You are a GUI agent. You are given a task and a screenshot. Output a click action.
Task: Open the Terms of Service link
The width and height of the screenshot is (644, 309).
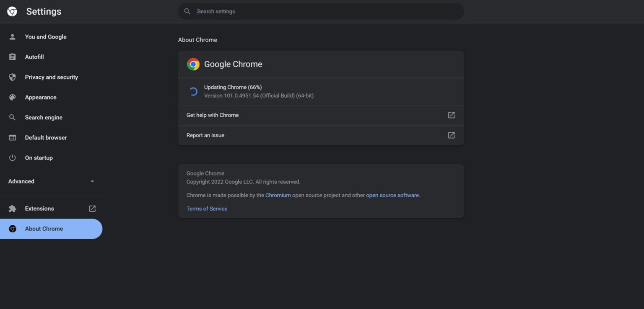click(207, 209)
